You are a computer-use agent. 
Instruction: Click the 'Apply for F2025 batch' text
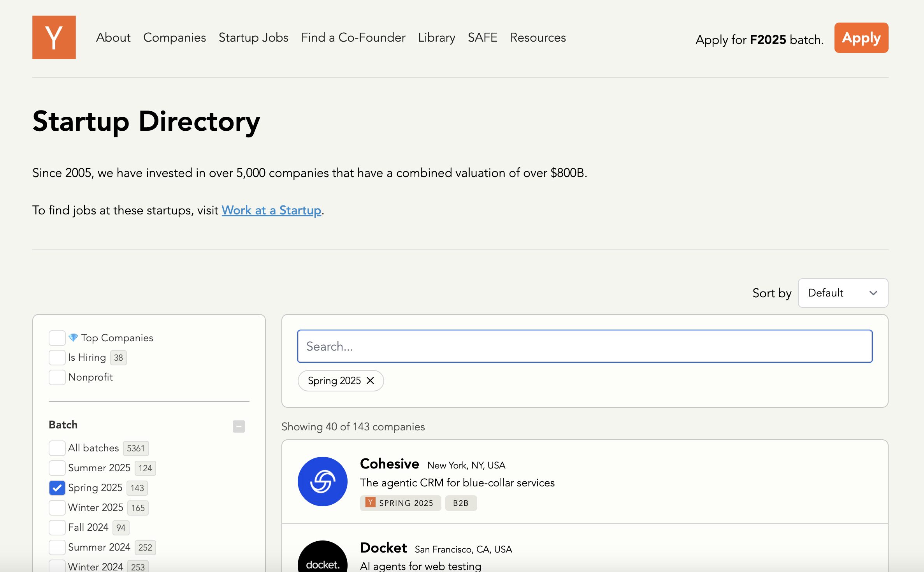(x=759, y=40)
